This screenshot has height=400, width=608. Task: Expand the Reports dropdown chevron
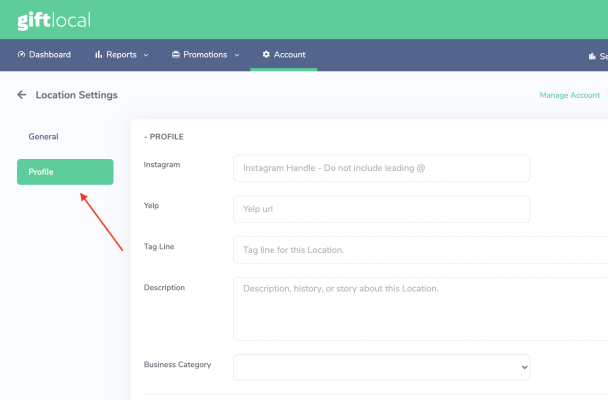146,55
